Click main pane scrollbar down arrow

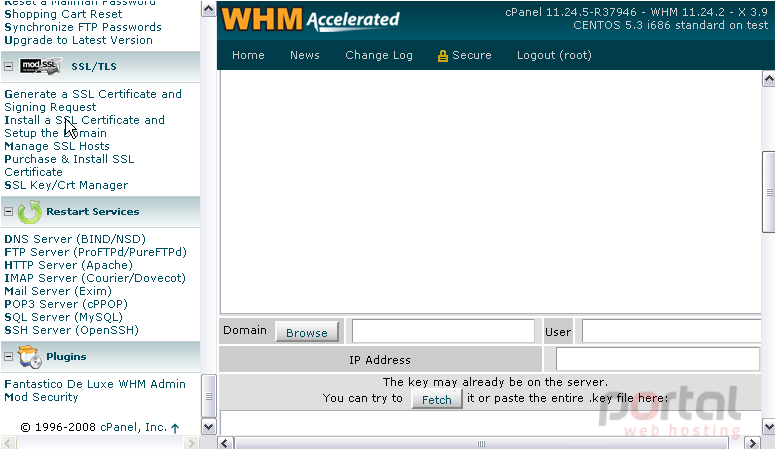pyautogui.click(x=769, y=427)
